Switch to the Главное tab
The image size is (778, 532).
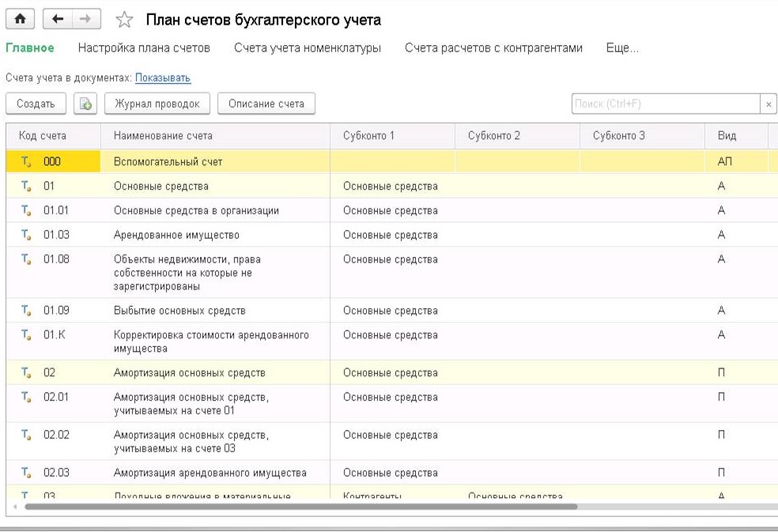[30, 48]
